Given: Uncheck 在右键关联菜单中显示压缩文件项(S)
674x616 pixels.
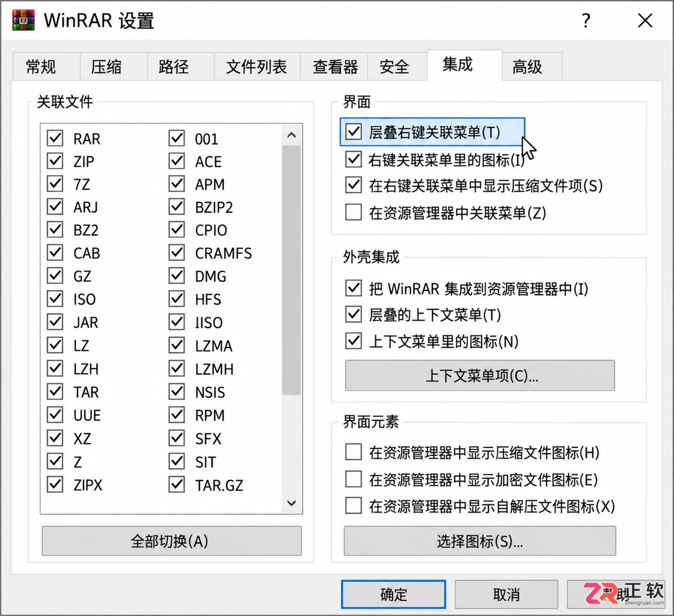Looking at the screenshot, I should [x=353, y=186].
